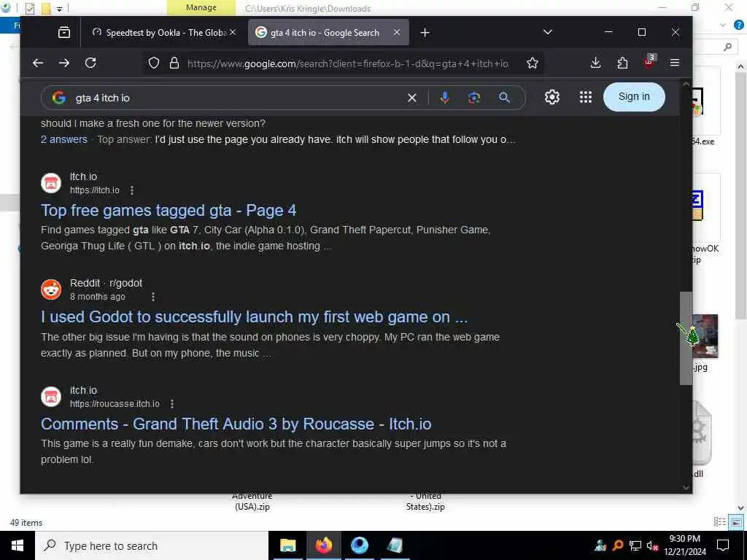
Task: Click the Google Sign in button
Action: tap(634, 97)
